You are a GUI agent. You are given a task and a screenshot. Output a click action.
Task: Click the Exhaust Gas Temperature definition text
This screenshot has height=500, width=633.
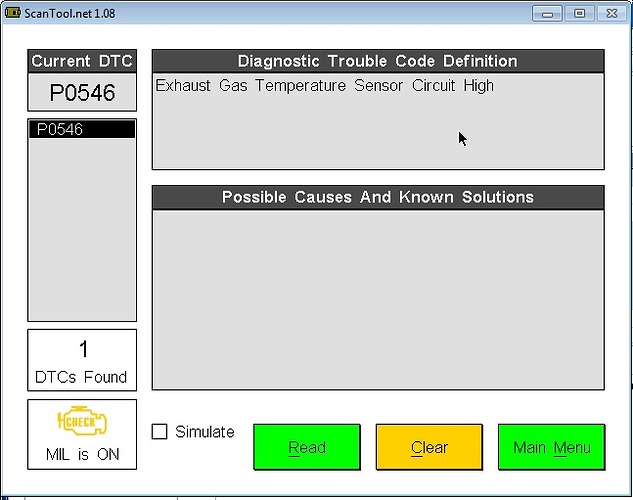(x=325, y=86)
